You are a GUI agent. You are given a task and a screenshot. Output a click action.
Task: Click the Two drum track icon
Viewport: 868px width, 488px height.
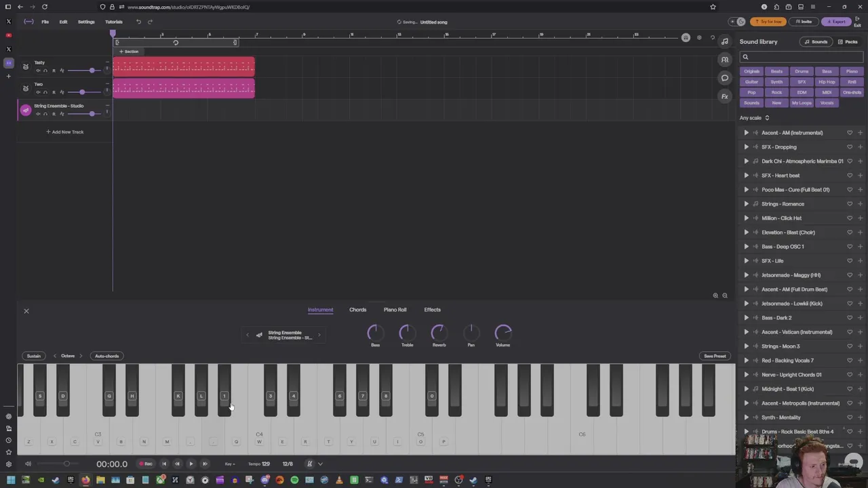(x=26, y=88)
